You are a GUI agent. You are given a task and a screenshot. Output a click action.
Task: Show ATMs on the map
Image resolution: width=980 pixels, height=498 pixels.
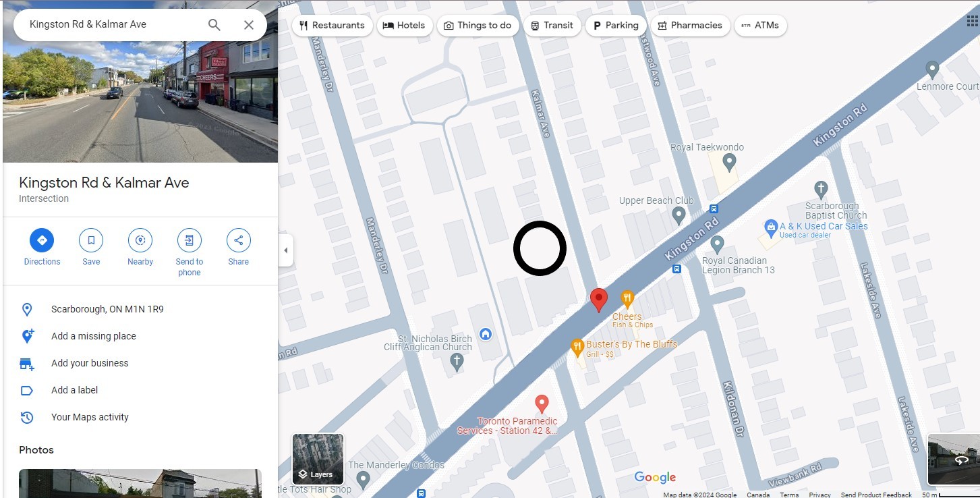[x=760, y=26]
